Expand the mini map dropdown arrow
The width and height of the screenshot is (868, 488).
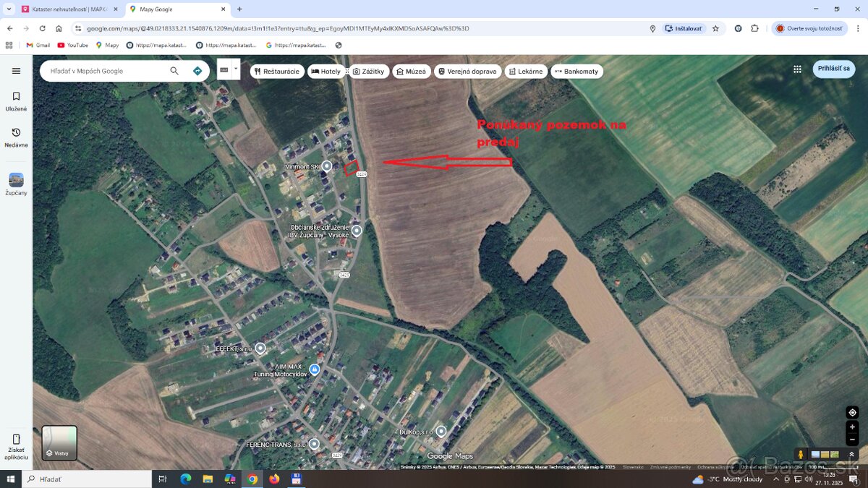(x=236, y=69)
